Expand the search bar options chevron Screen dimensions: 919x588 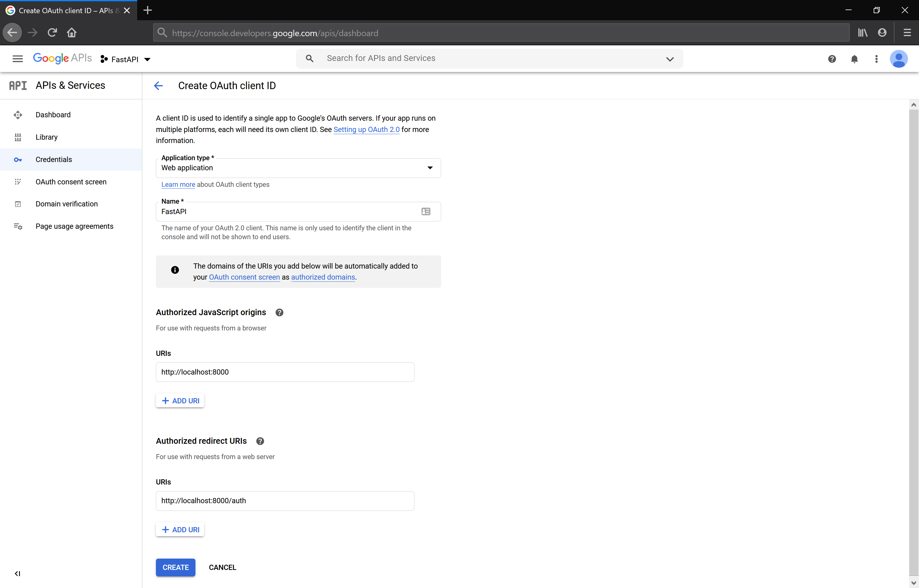coord(670,59)
